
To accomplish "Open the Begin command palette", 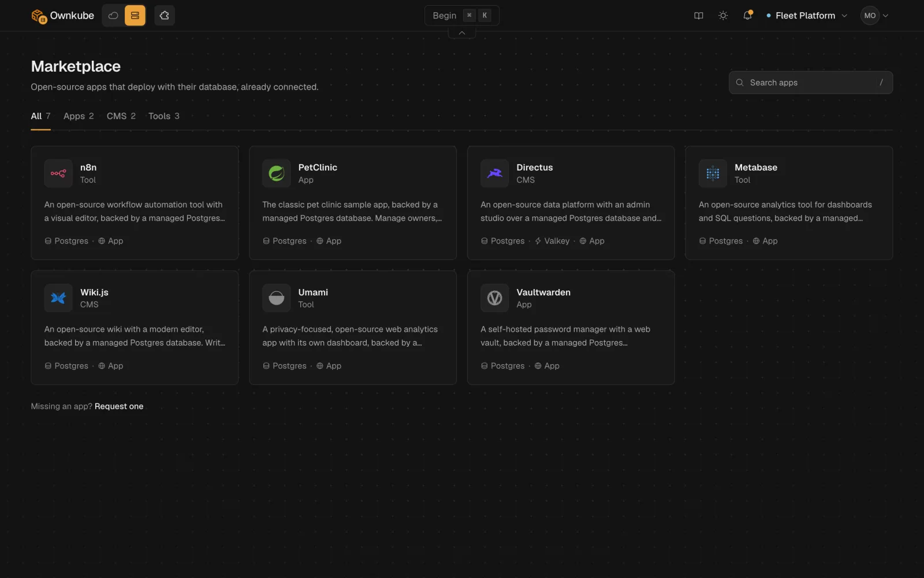I will point(462,16).
